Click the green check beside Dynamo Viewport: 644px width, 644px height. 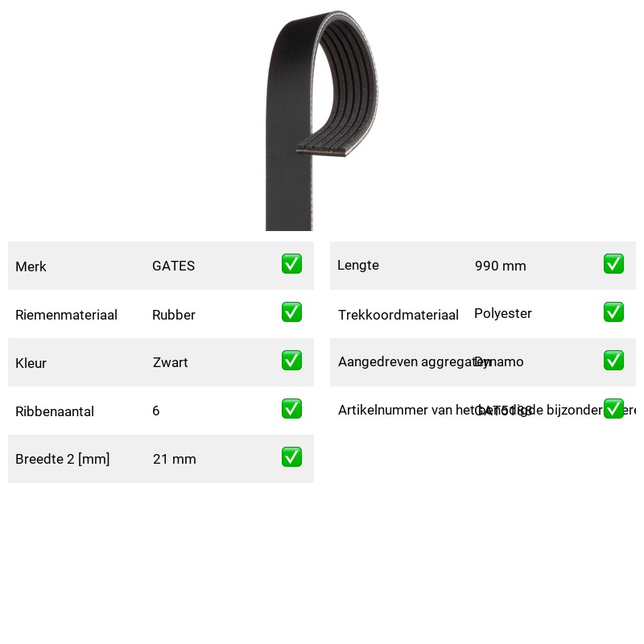613,360
